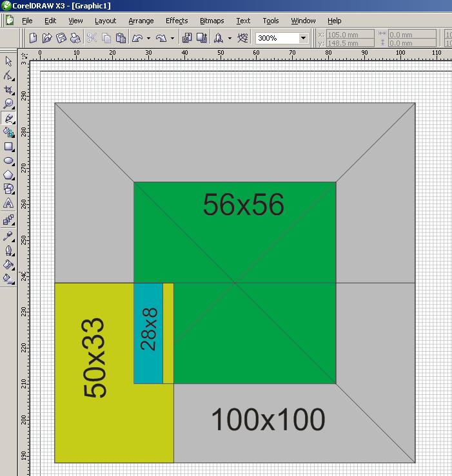452x476 pixels.
Task: Click the Open file icon
Action: click(47, 38)
